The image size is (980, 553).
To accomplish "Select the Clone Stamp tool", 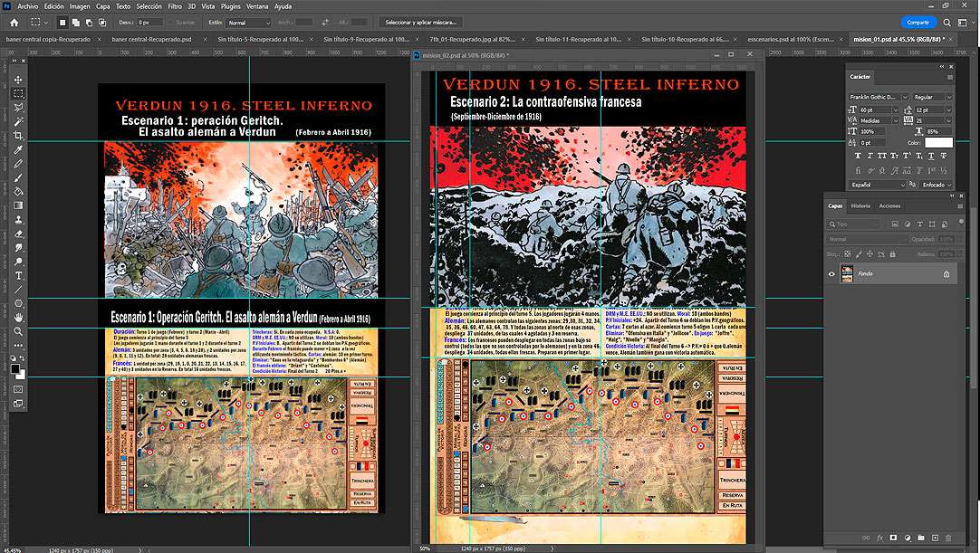I will [x=19, y=220].
